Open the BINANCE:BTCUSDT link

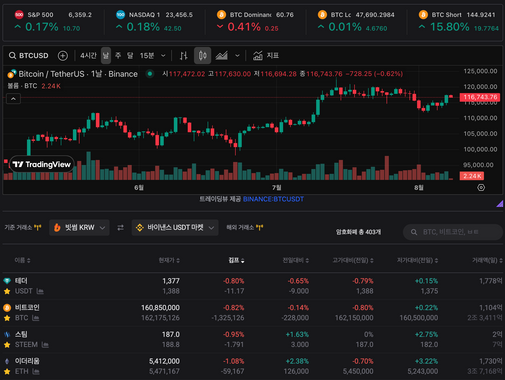[273, 199]
